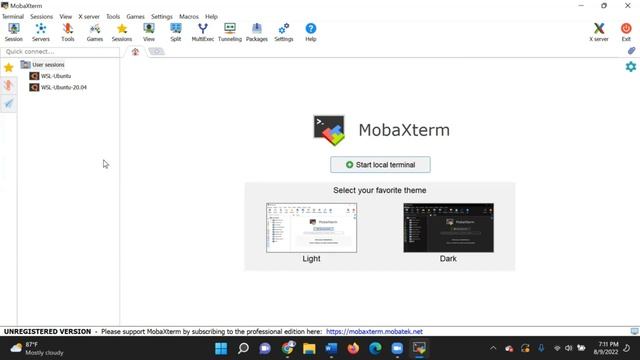Open the WSL-Ubuntu-20.04 session
The height and width of the screenshot is (360, 640).
click(x=58, y=87)
